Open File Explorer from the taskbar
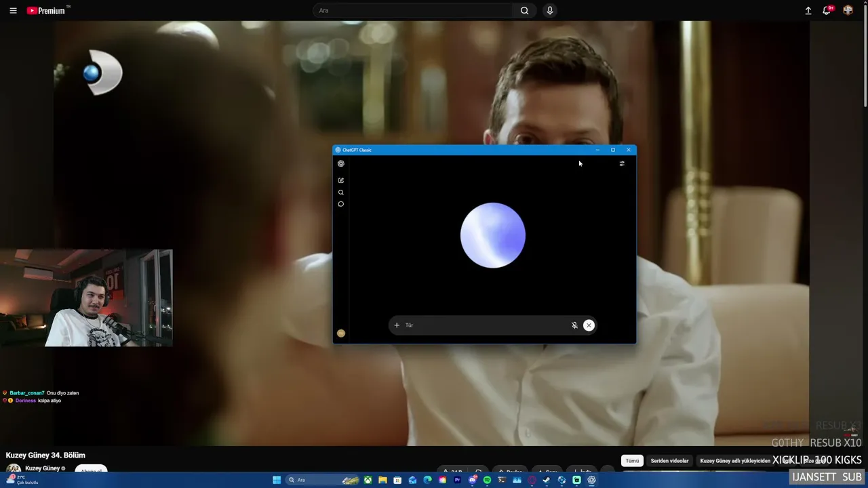 382,480
